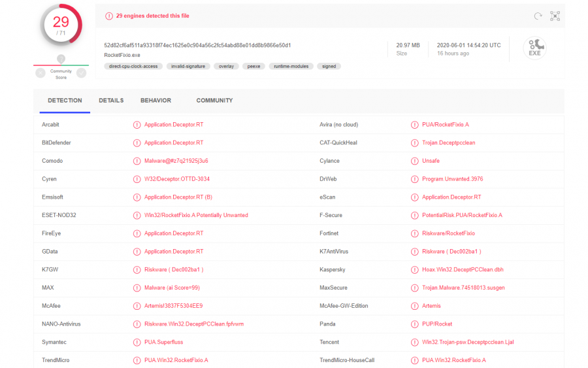Click the reanalyze refresh icon
The width and height of the screenshot is (588, 368).
pos(538,16)
